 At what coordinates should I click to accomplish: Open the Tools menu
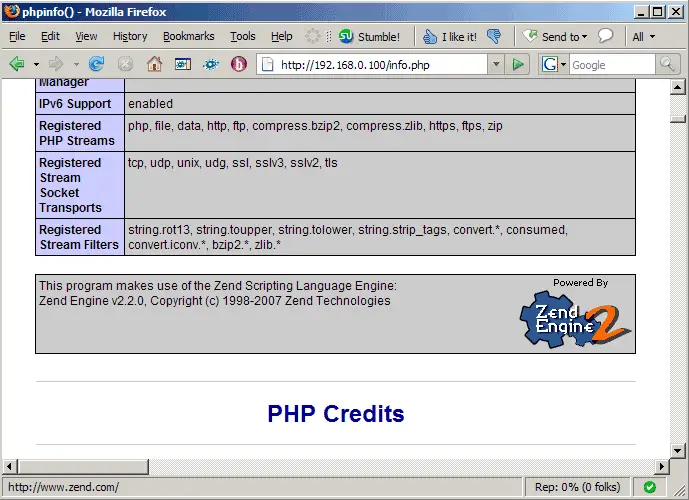[243, 36]
